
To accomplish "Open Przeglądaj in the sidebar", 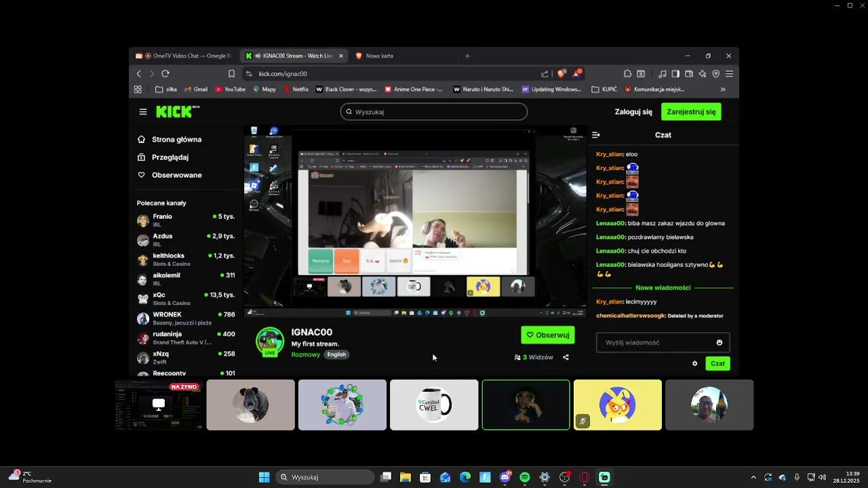I will [x=163, y=157].
